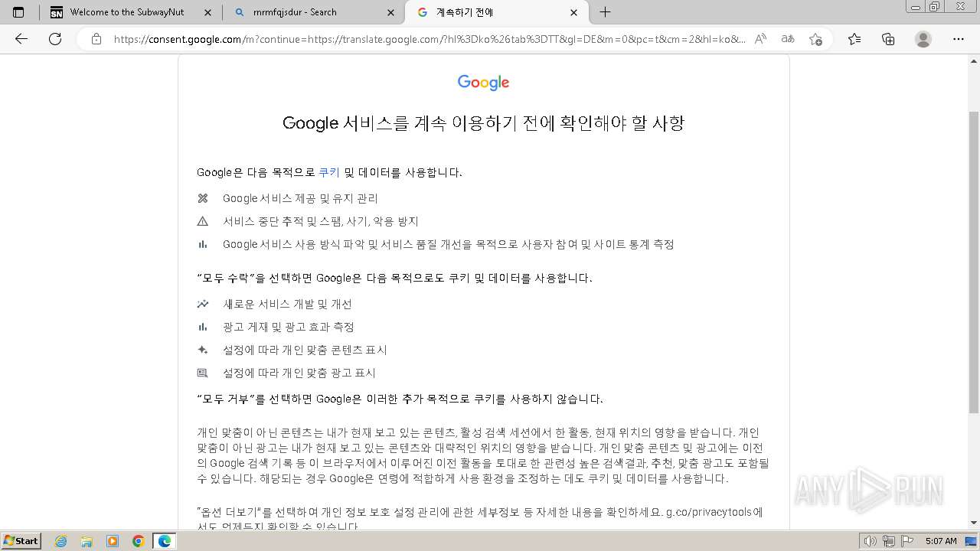Click the 광고 게재 및 광고 효과 측정 text
The width and height of the screenshot is (980, 551).
288,327
